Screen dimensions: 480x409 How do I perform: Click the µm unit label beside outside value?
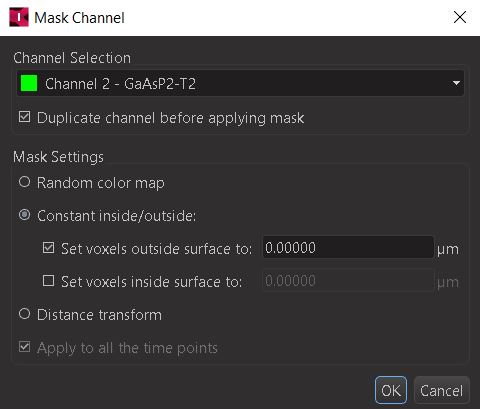pyautogui.click(x=448, y=249)
